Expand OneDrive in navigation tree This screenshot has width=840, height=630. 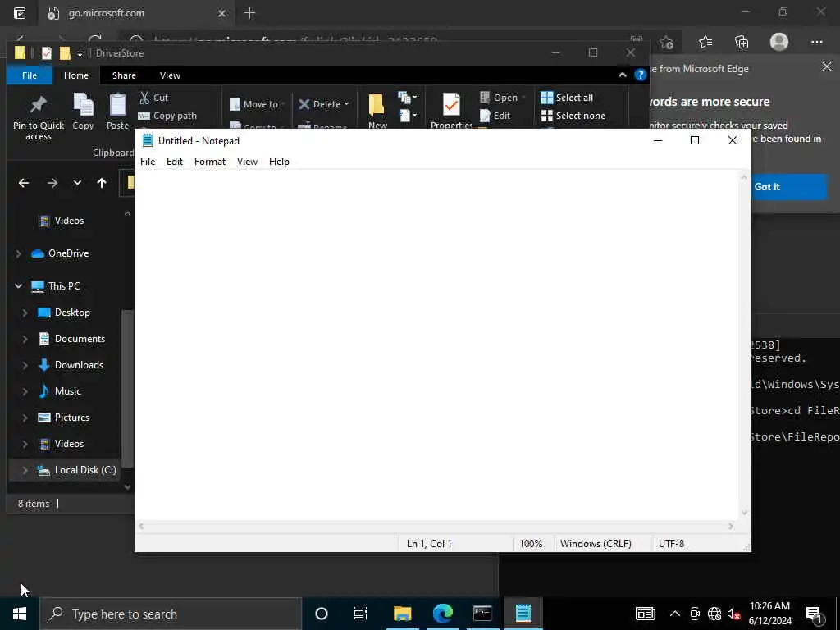18,253
